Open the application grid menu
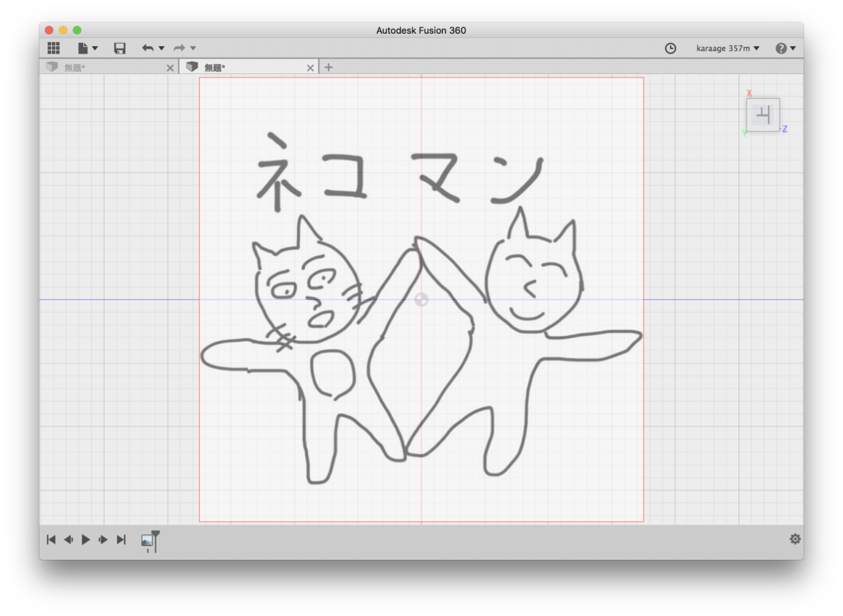 [53, 48]
